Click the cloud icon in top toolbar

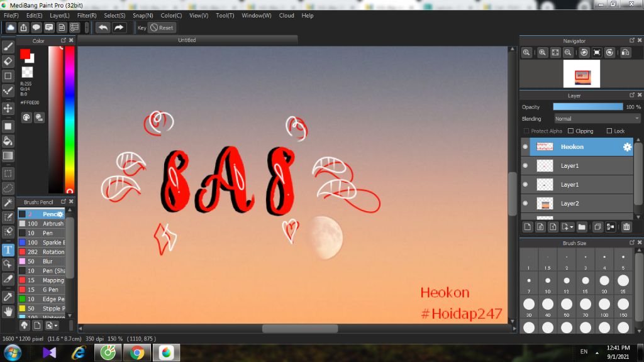(x=11, y=28)
